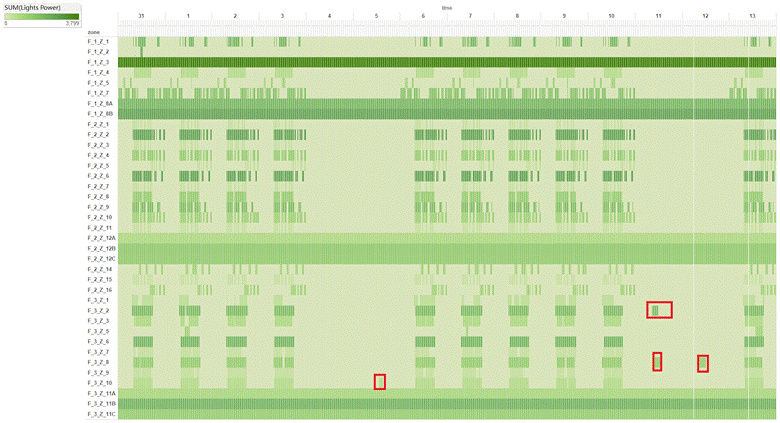Select the F_2_Z_6 zone row label
The image size is (780, 423).
click(x=98, y=176)
